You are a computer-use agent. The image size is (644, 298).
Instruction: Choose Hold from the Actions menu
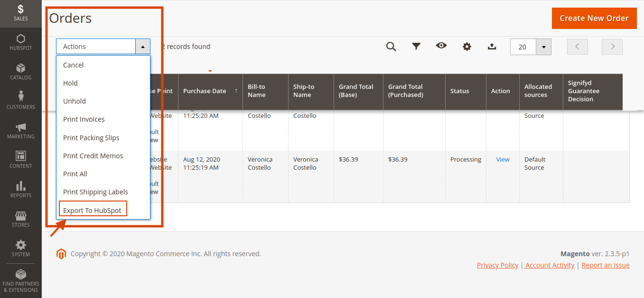click(x=103, y=83)
